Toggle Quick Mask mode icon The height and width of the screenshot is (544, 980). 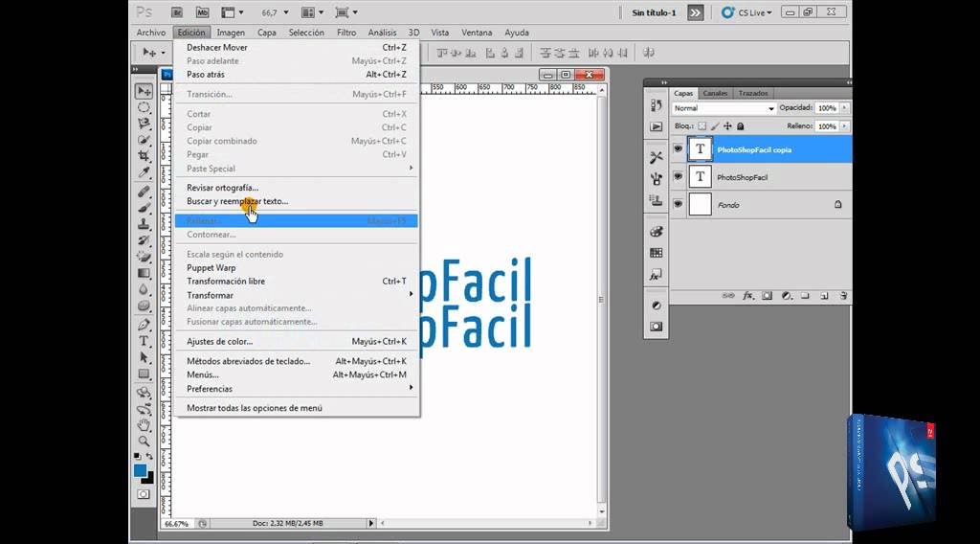pyautogui.click(x=144, y=494)
